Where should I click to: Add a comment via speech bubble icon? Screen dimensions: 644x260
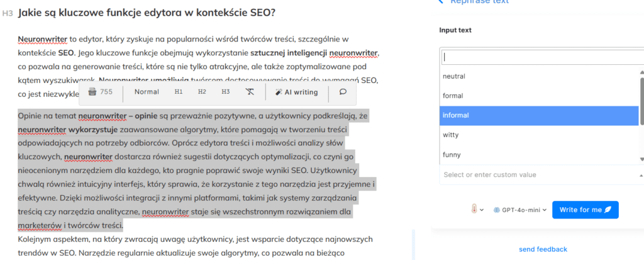pos(343,92)
